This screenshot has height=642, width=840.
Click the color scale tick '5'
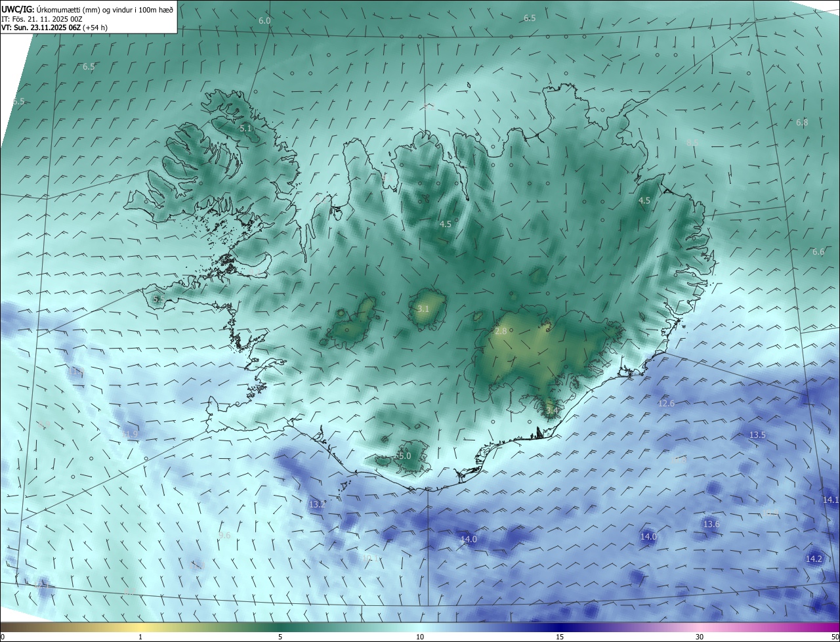point(280,637)
